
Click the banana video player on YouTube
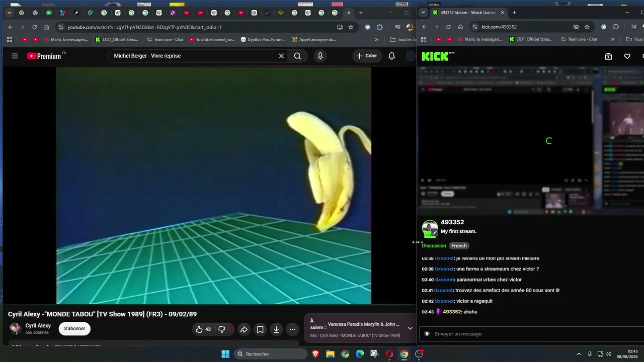(x=213, y=186)
